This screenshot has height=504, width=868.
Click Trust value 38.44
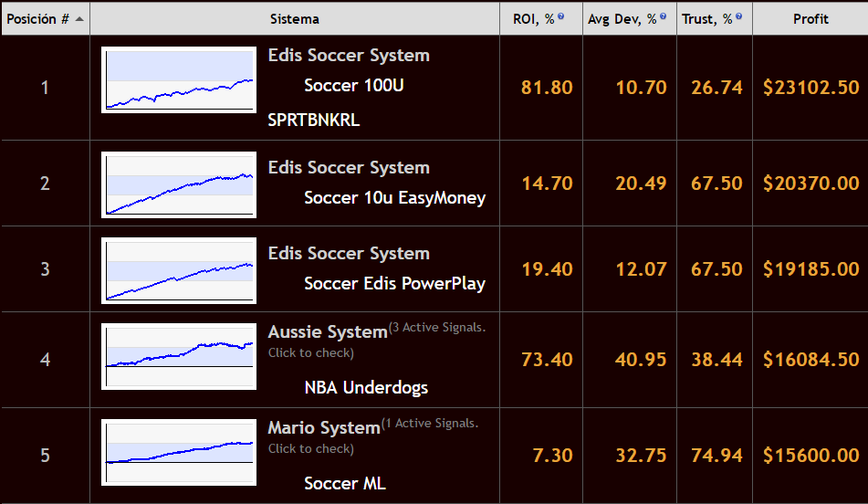click(x=716, y=360)
